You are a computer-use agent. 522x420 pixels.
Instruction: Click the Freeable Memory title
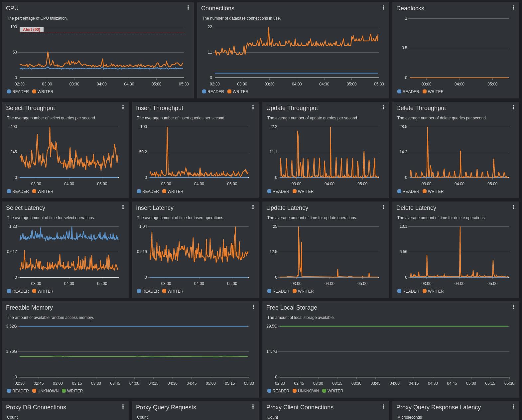click(29, 308)
